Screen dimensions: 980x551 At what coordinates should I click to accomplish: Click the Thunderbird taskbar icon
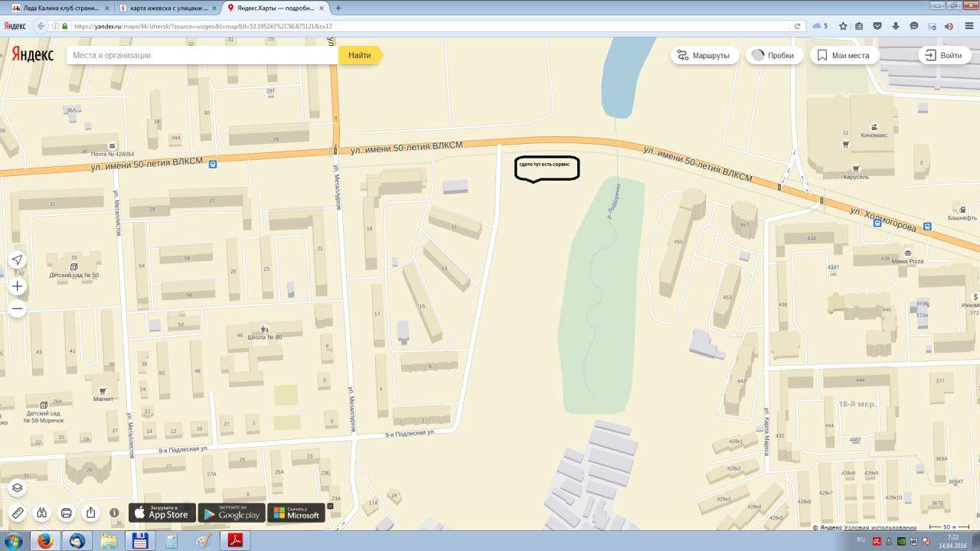tap(77, 541)
